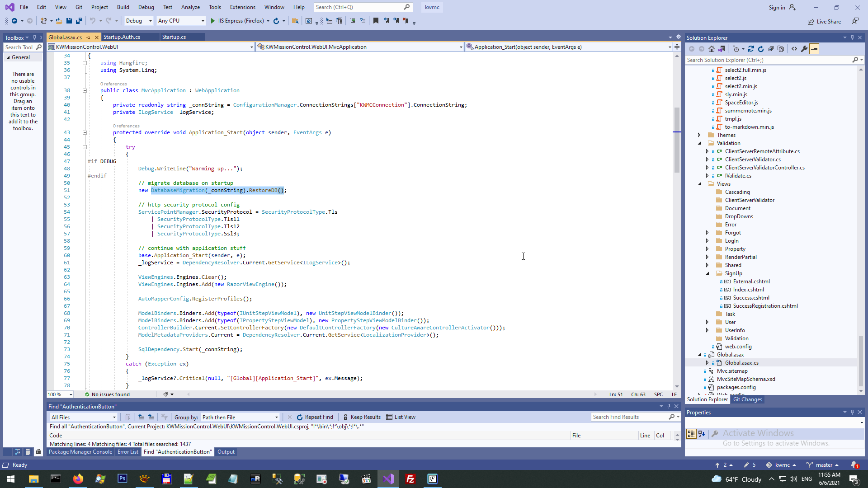
Task: Open the Extensions menu
Action: [x=242, y=7]
